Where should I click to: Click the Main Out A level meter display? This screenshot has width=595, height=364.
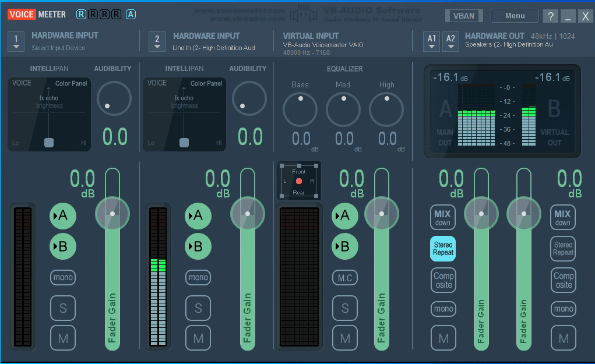(476, 115)
